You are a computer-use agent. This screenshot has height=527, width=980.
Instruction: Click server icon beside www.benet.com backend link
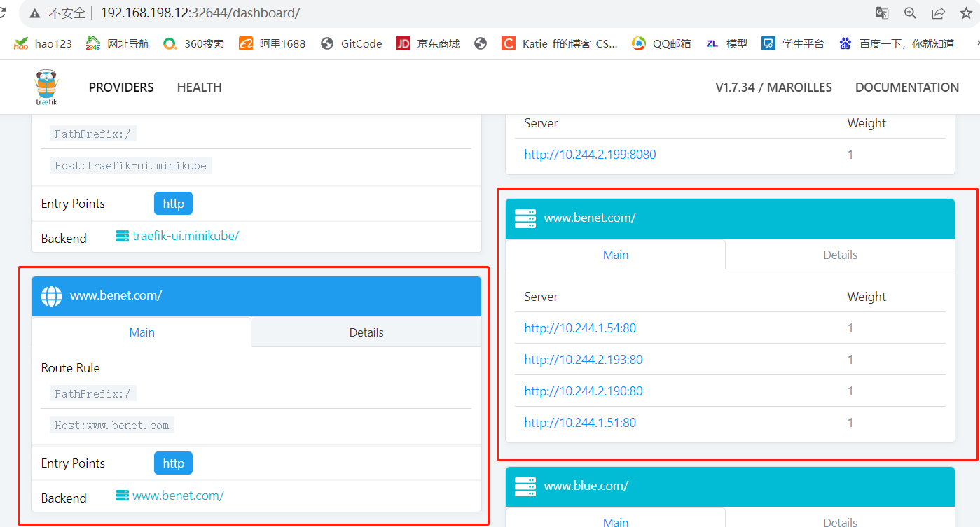coord(123,496)
